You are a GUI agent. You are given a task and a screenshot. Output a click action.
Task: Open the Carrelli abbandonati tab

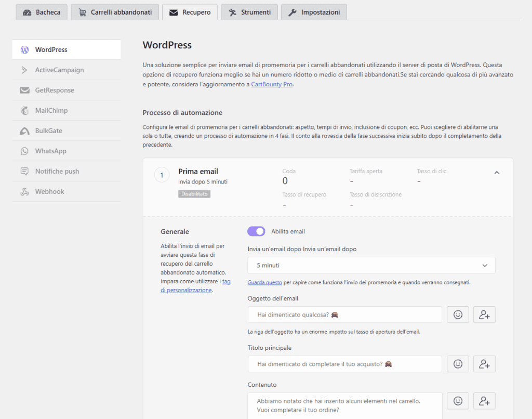115,12
